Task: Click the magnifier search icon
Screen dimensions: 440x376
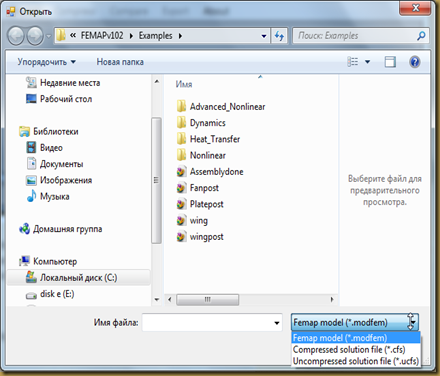Action: pos(421,36)
